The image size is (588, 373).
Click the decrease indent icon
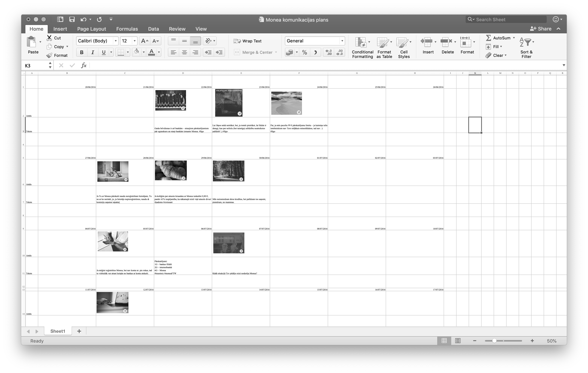coord(208,52)
